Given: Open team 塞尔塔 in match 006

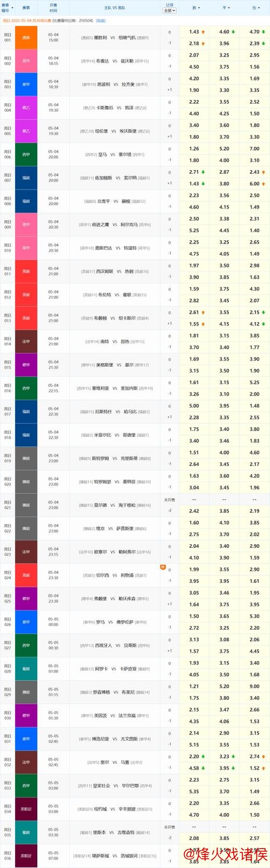Looking at the screenshot, I should click(125, 154).
